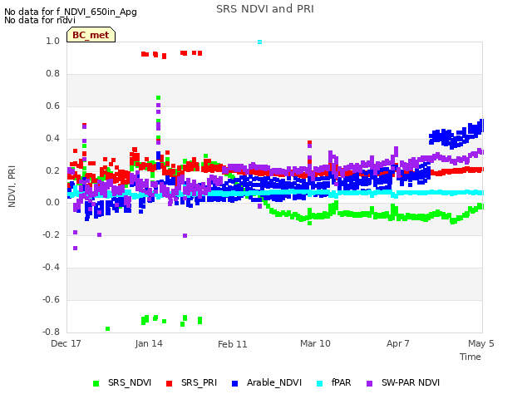
Task: Click the purple SW-PAR NDVI legend swatch
Action: click(369, 383)
